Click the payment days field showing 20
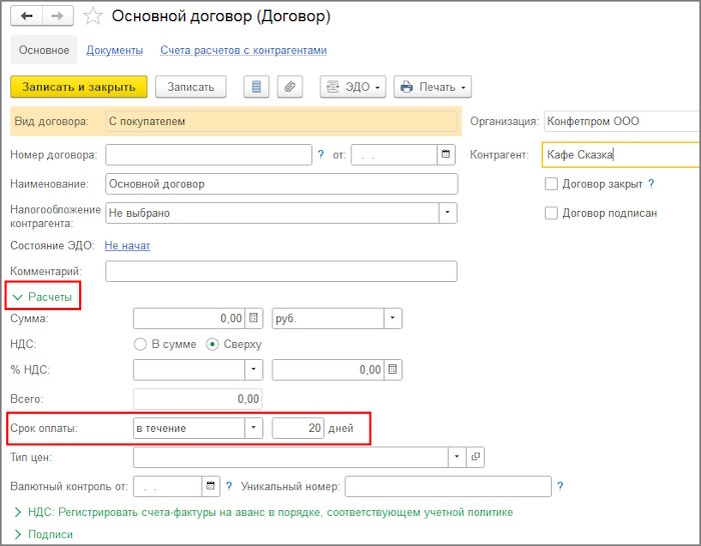This screenshot has width=701, height=546. point(298,428)
